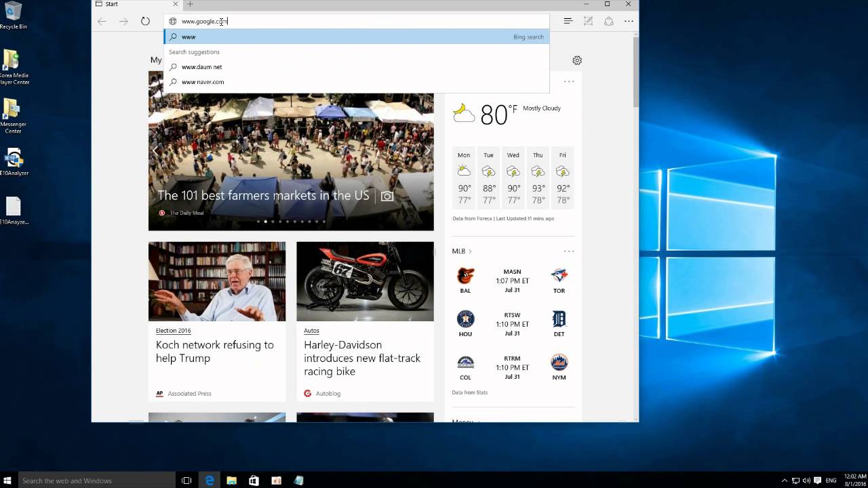Screen dimensions: 868x488
Task: Expand the MLB section chevron
Action: [470, 251]
